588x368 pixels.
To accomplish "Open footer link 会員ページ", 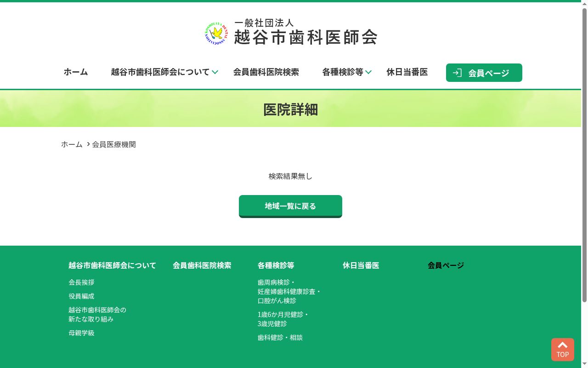I will 446,265.
